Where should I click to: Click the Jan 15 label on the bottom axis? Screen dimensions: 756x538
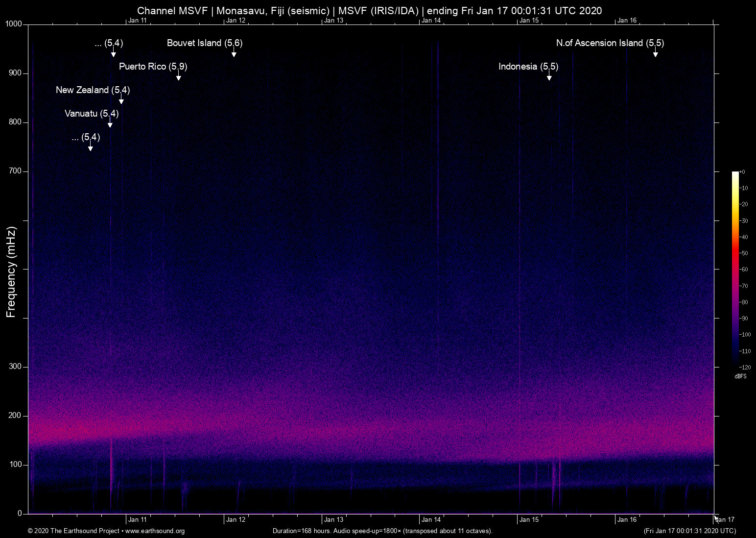coord(529,520)
